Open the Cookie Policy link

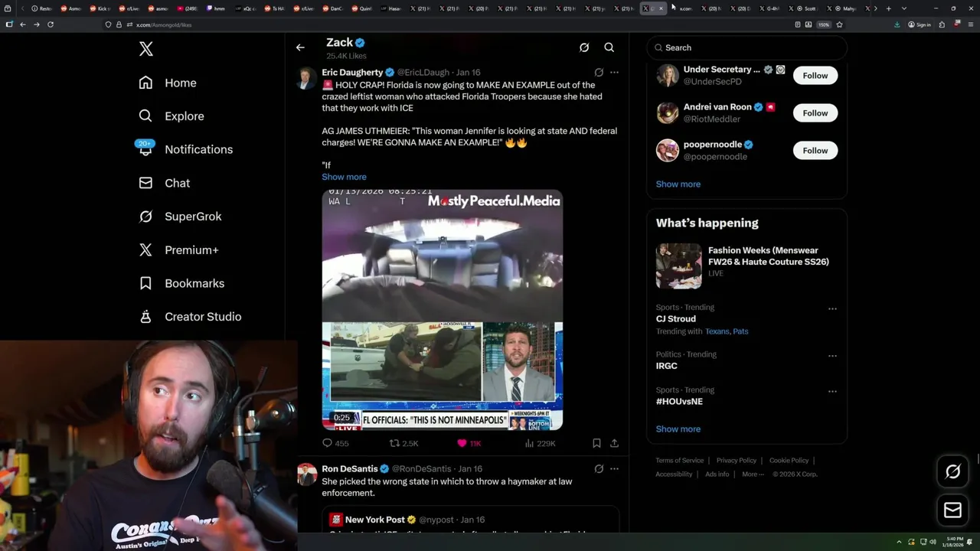pyautogui.click(x=789, y=461)
